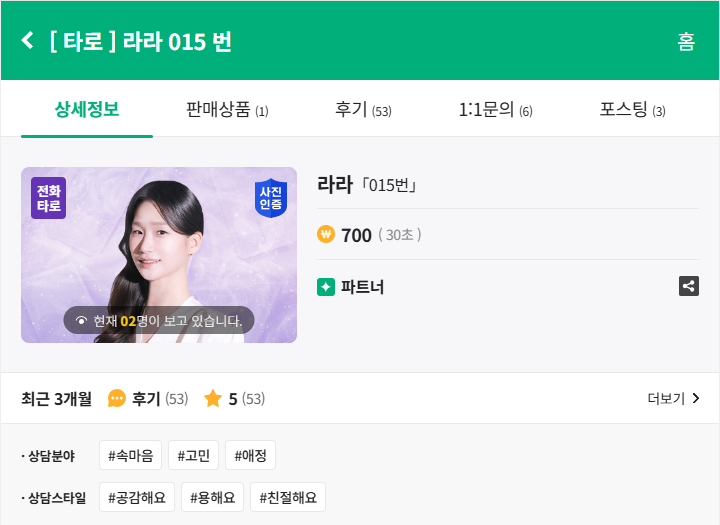
Task: Select the #애정 consultation tag
Action: click(250, 455)
